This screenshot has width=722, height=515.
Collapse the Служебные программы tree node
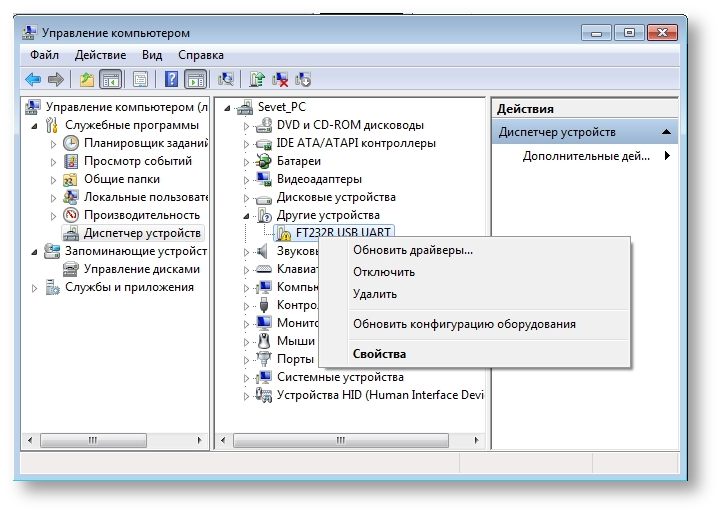pyautogui.click(x=34, y=125)
